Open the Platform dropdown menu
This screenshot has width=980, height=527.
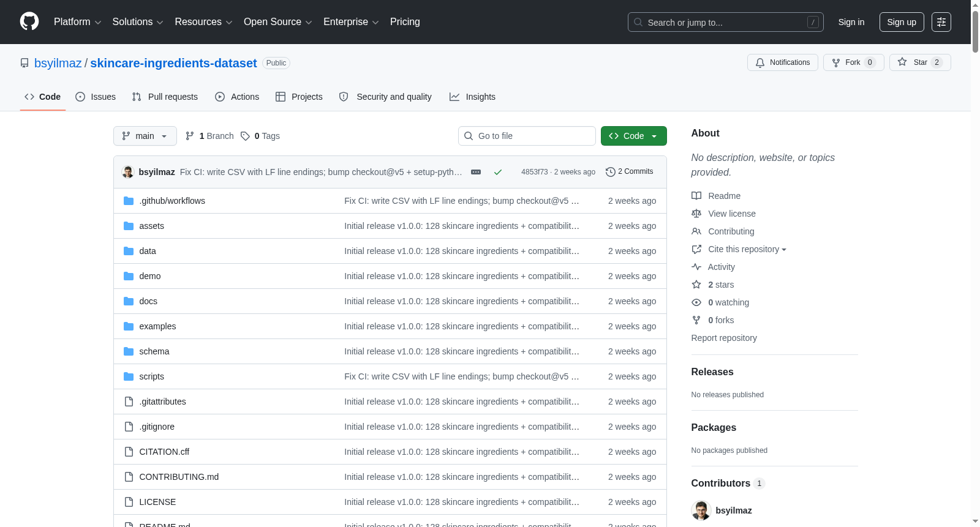[x=77, y=22]
